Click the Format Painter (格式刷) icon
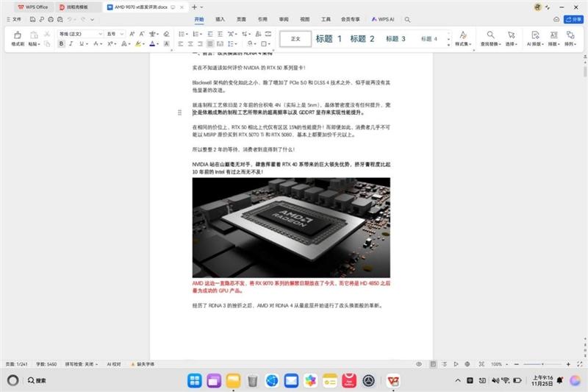Screen dimensions: 588x392 click(17, 35)
